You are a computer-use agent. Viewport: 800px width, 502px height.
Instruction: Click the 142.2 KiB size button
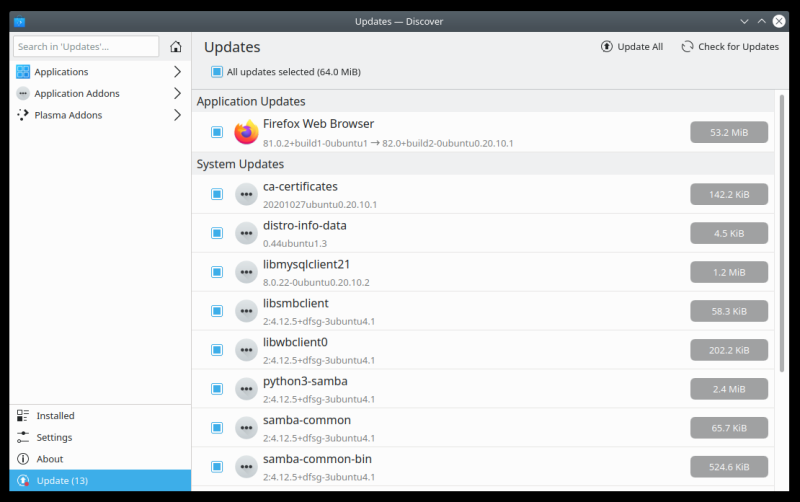click(729, 194)
